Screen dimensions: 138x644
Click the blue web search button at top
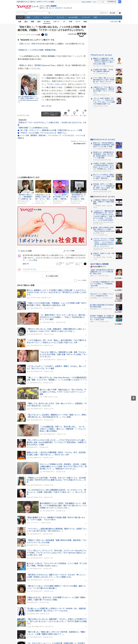[x=120, y=2]
